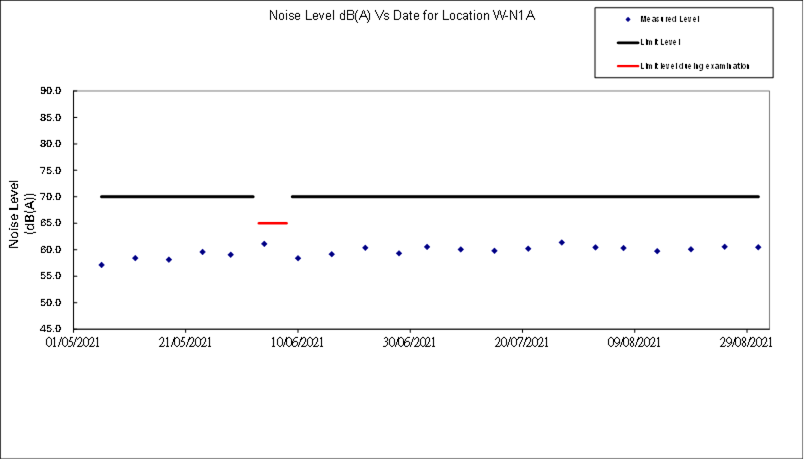Click the Noise Level dB(A) y-axis title
The height and width of the screenshot is (460, 804).
(22, 214)
